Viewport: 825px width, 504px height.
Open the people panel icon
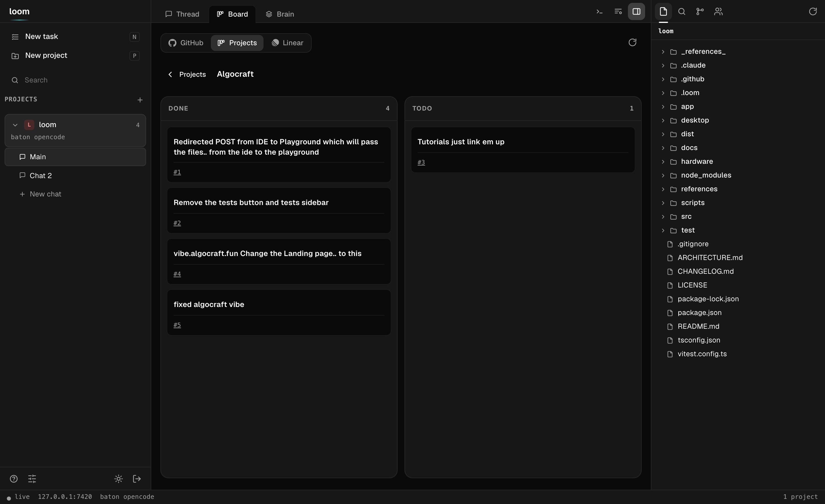tap(718, 12)
